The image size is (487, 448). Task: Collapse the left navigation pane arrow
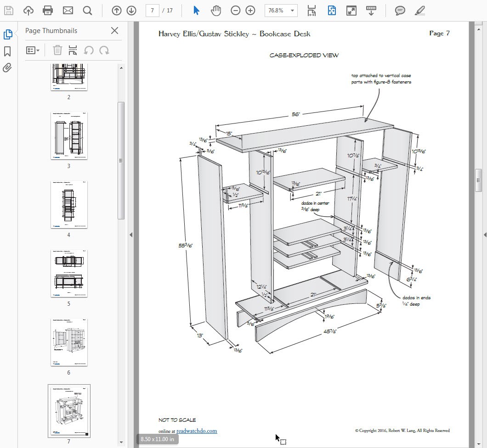coord(131,235)
